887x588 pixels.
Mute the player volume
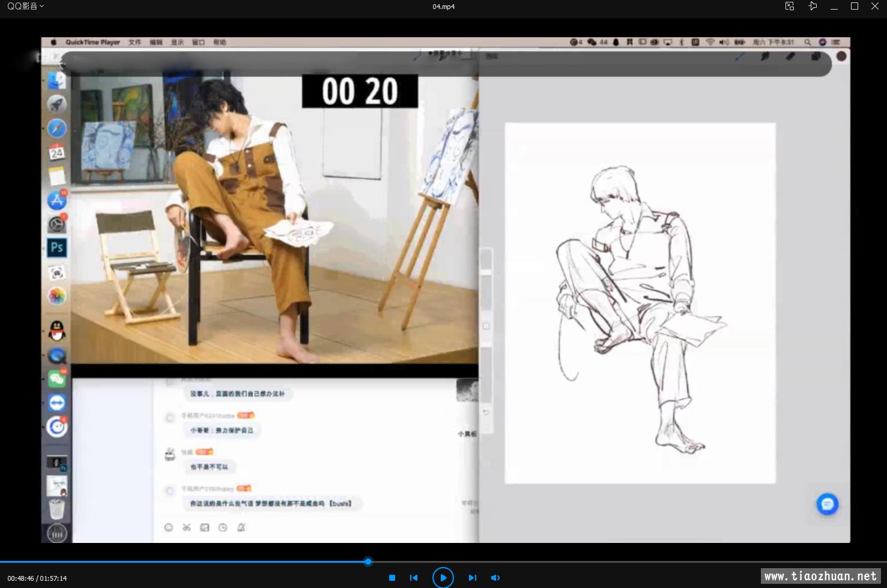495,578
